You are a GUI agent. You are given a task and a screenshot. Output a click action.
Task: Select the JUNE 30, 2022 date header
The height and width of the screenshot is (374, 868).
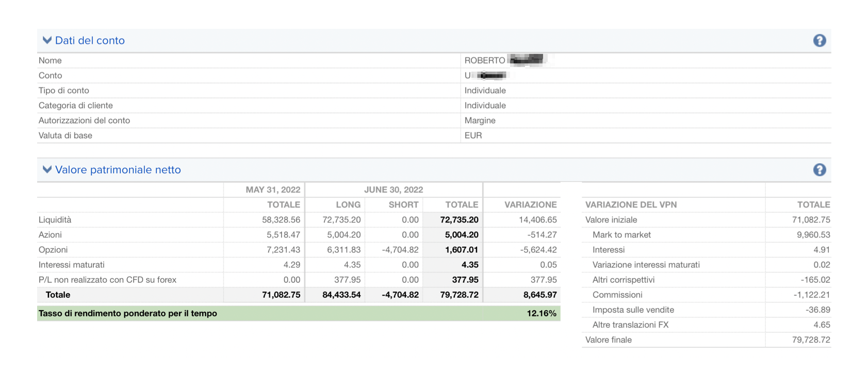[x=393, y=190]
